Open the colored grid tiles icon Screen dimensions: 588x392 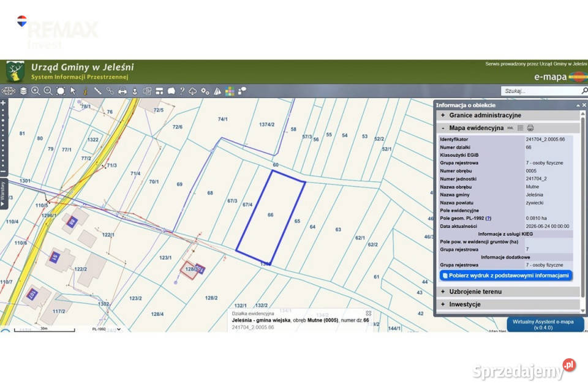[230, 91]
